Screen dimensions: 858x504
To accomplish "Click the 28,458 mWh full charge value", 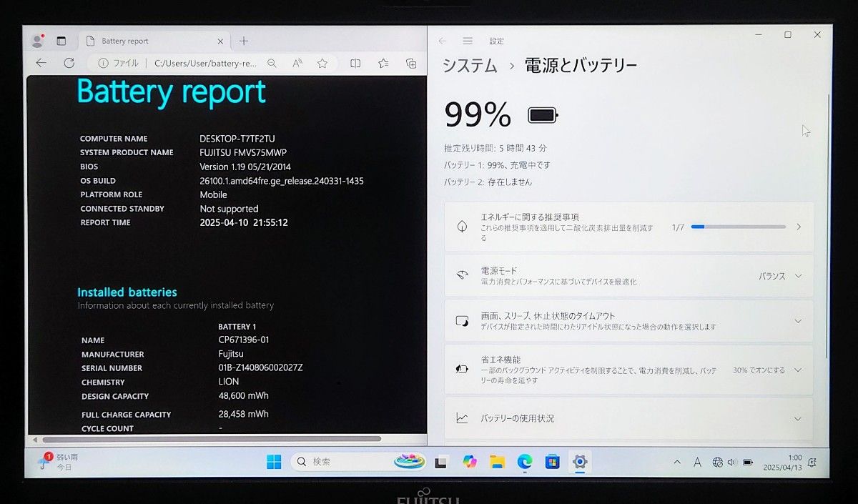I will pos(244,414).
